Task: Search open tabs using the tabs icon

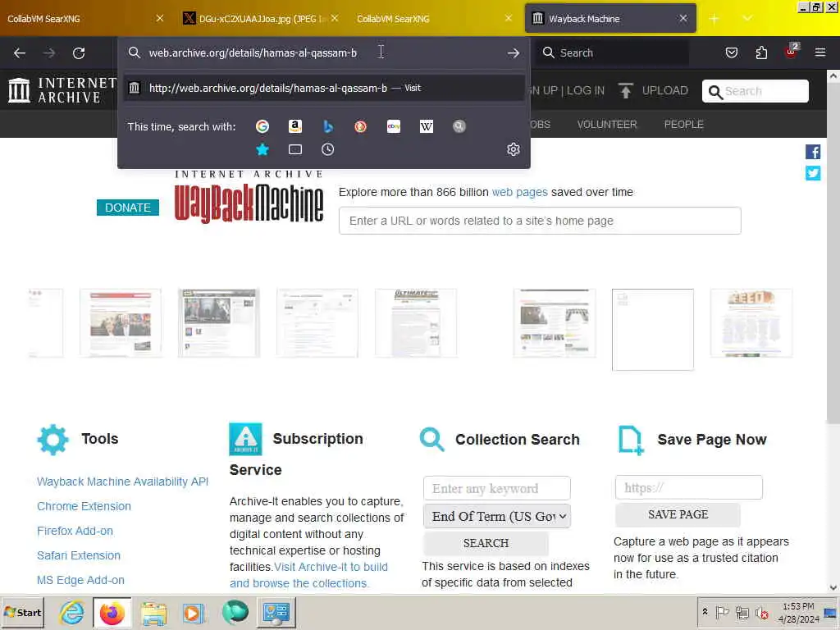Action: (x=295, y=149)
